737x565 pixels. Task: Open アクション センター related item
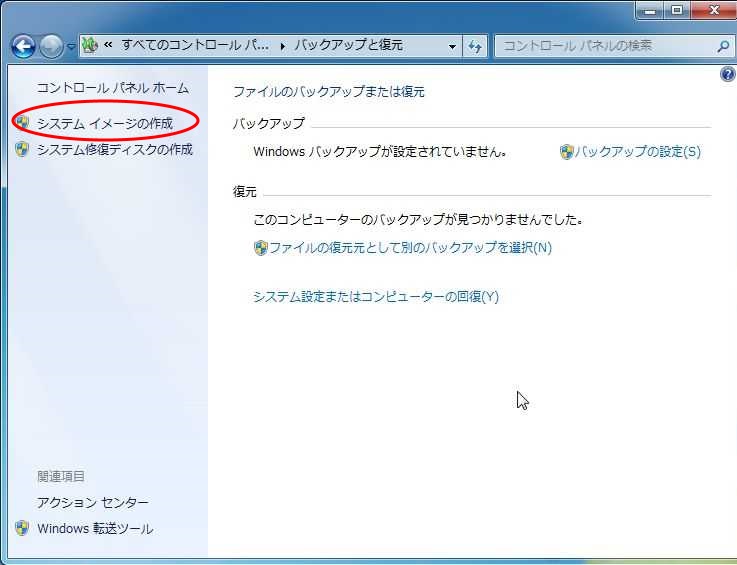tap(93, 502)
